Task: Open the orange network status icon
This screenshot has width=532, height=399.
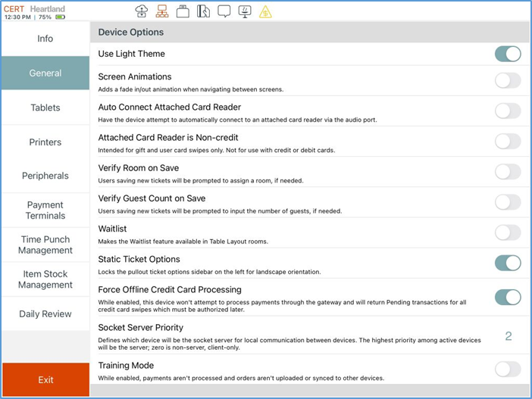Action: pos(162,11)
